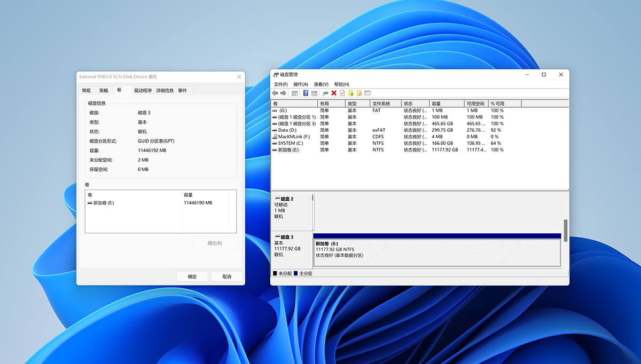
Task: Click the black 未分配 legend swatch
Action: point(275,273)
